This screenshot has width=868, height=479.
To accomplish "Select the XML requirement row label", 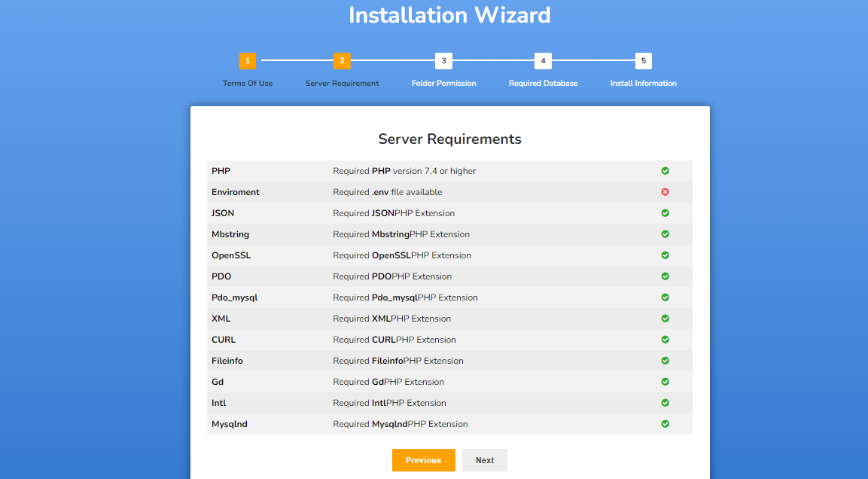I will tap(221, 319).
